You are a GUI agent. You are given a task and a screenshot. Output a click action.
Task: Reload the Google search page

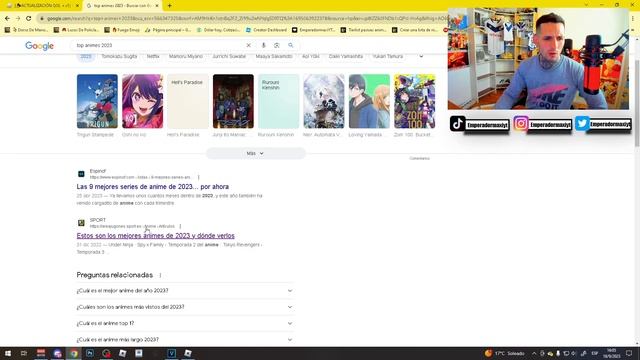pyautogui.click(x=29, y=18)
